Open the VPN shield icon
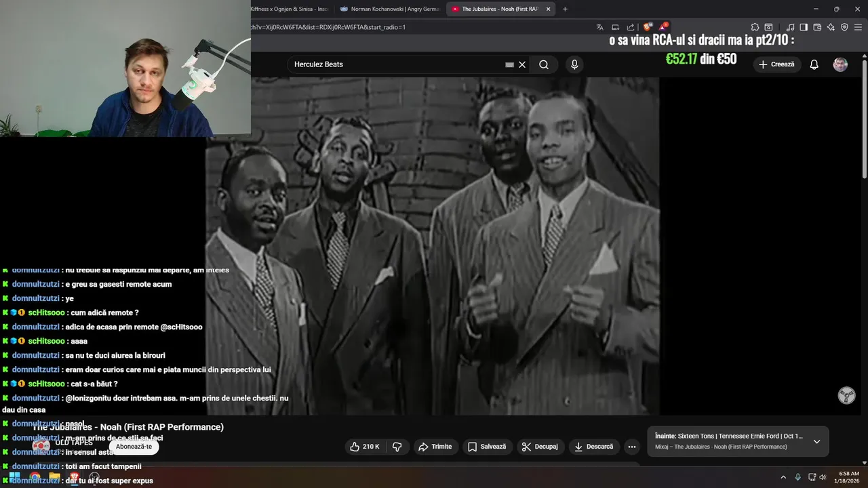The image size is (868, 488). tap(844, 27)
